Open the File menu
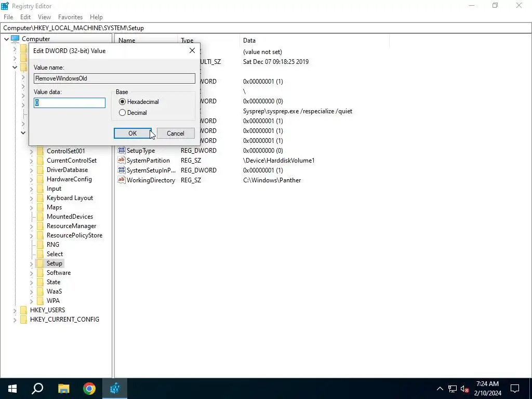This screenshot has width=532, height=399. 8,17
